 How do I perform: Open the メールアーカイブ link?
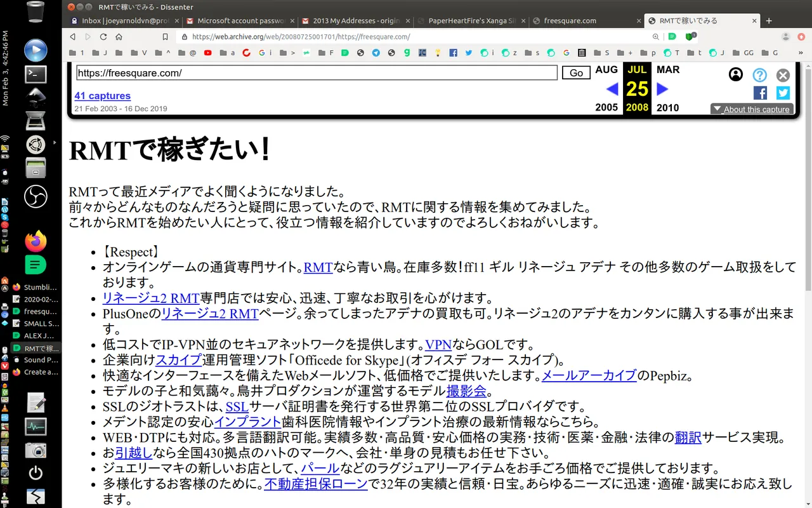[589, 375]
